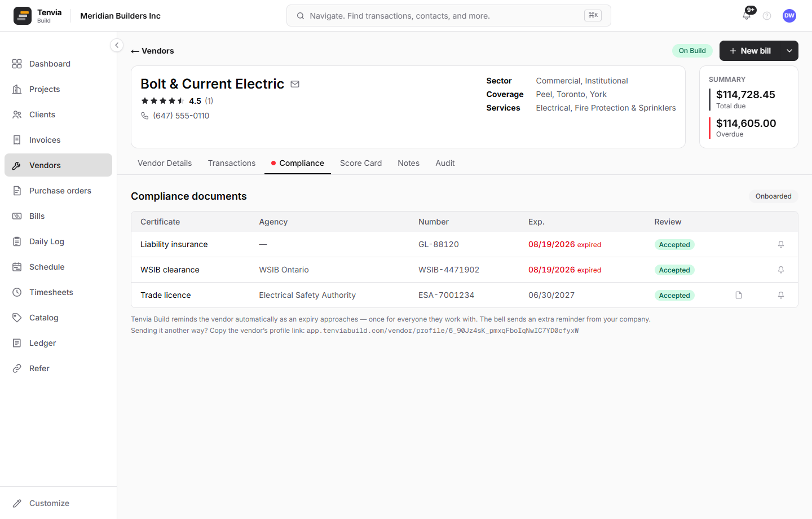Open the Audit tab
Image resolution: width=812 pixels, height=519 pixels.
point(445,163)
